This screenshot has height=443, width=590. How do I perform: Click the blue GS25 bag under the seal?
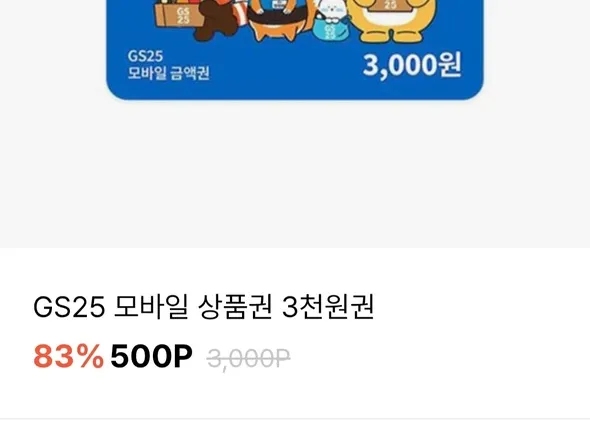[330, 29]
